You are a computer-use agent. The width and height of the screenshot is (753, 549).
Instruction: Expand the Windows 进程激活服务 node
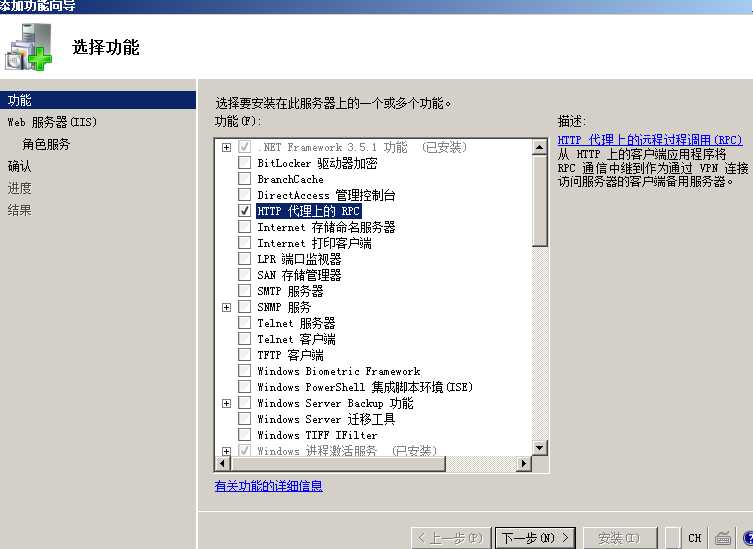(x=226, y=451)
